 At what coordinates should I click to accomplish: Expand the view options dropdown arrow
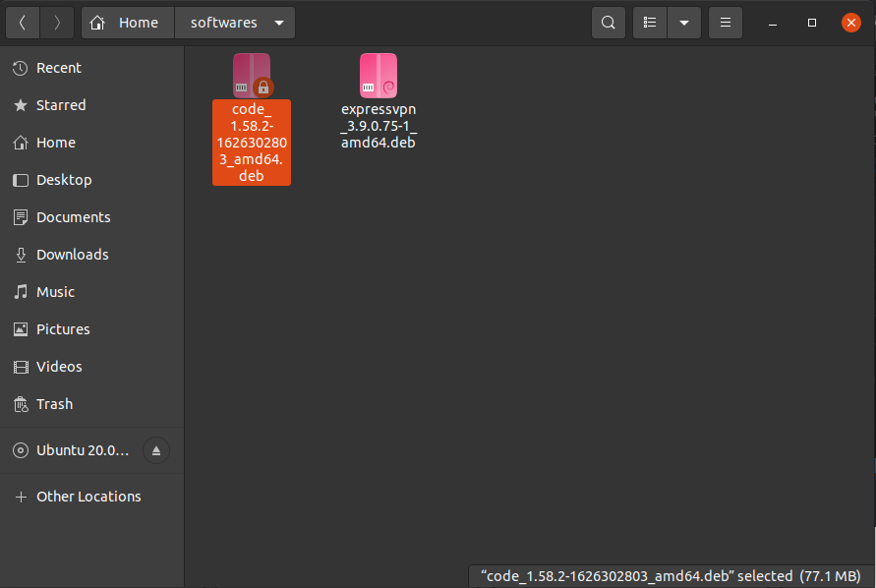pos(684,23)
